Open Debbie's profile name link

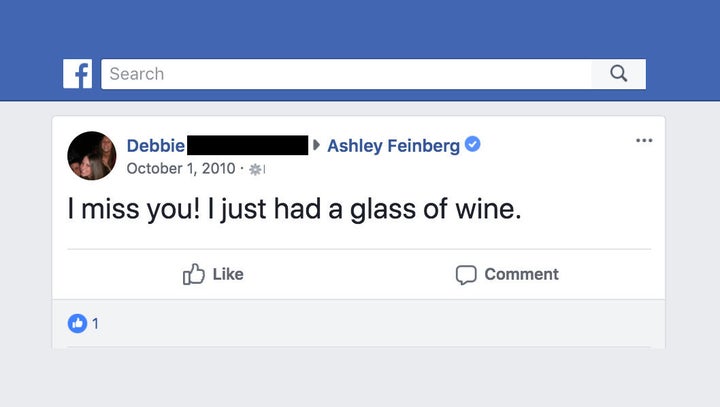click(x=156, y=146)
